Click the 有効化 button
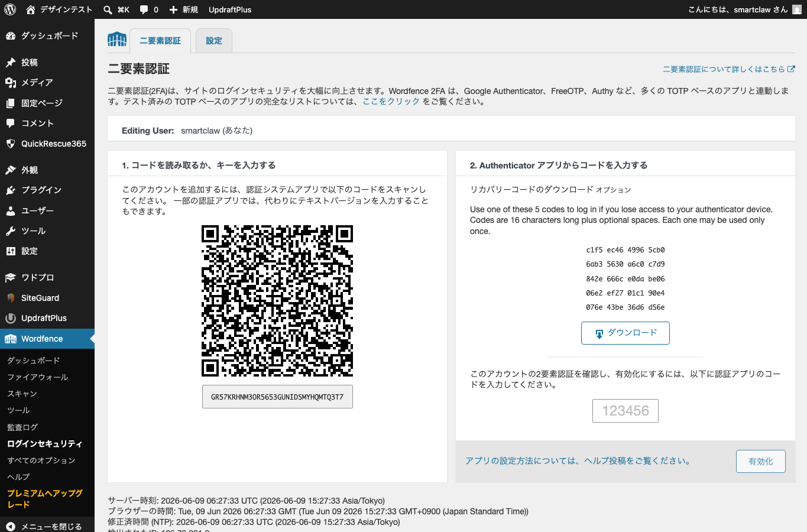The width and height of the screenshot is (807, 532). pyautogui.click(x=761, y=461)
